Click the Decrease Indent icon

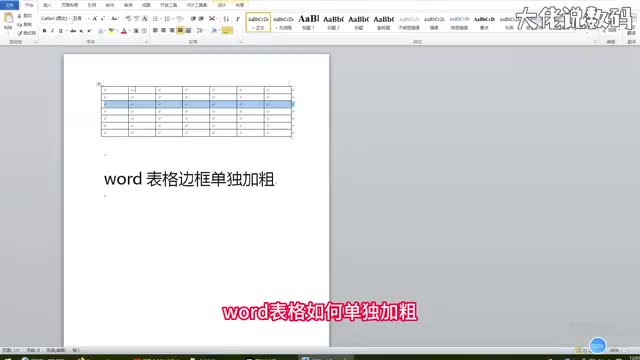193,18
